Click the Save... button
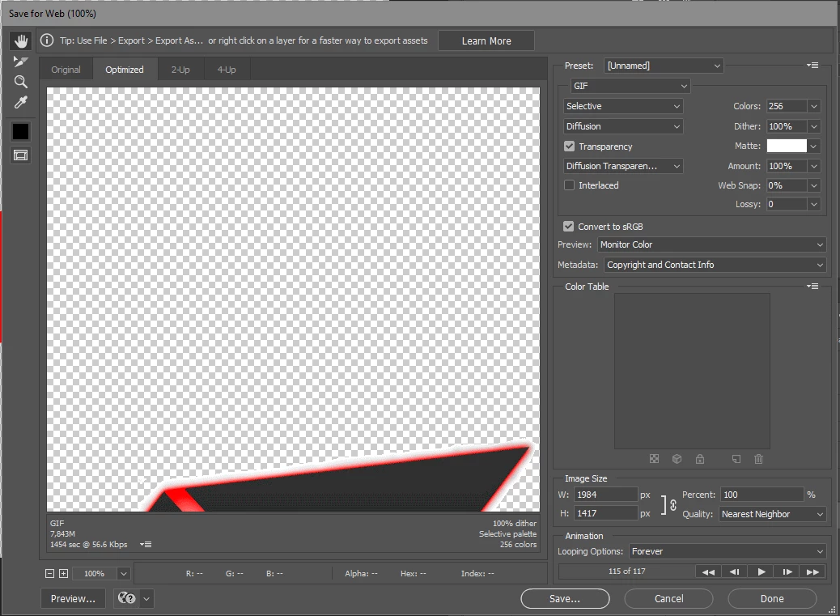 [x=565, y=598]
